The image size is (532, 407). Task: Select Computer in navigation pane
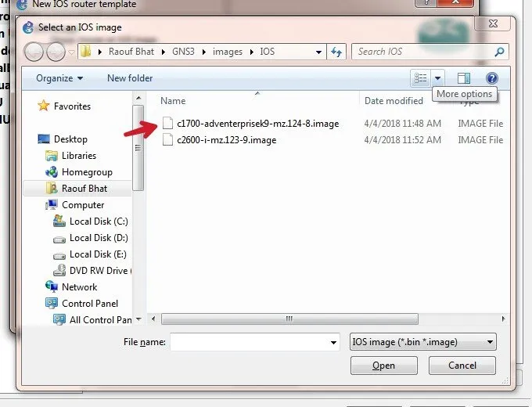tap(83, 205)
